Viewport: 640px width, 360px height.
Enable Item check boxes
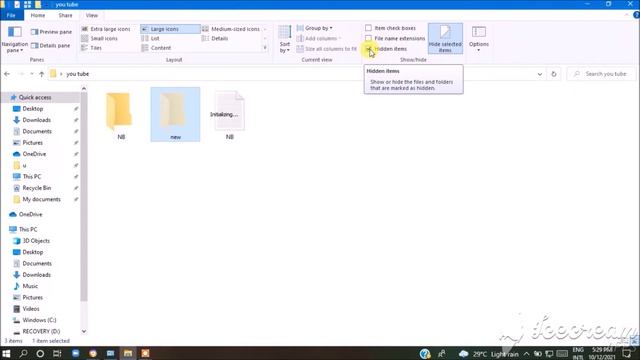click(x=369, y=28)
